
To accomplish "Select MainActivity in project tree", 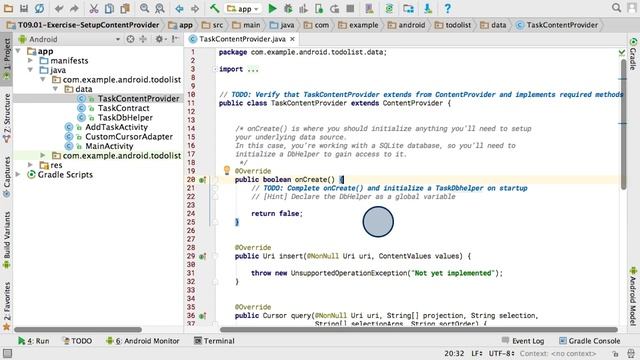I will coord(109,146).
